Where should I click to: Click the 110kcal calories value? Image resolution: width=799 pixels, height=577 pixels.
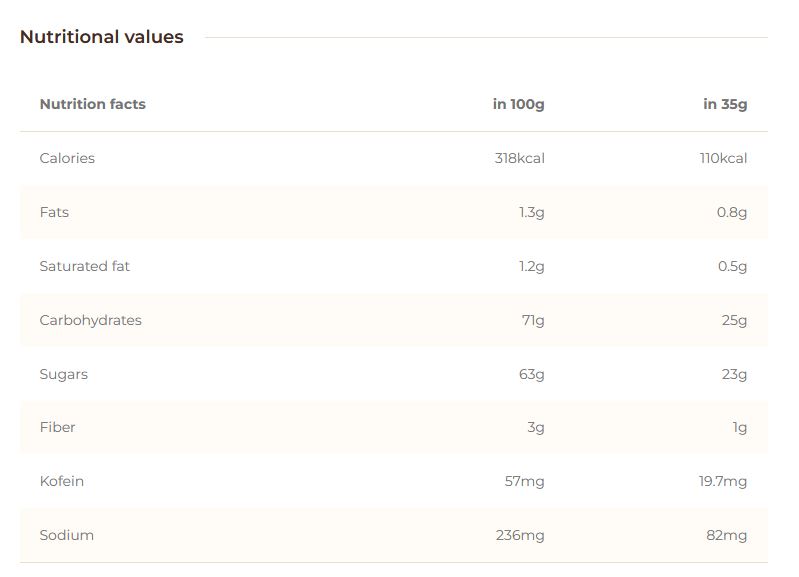[x=723, y=158]
